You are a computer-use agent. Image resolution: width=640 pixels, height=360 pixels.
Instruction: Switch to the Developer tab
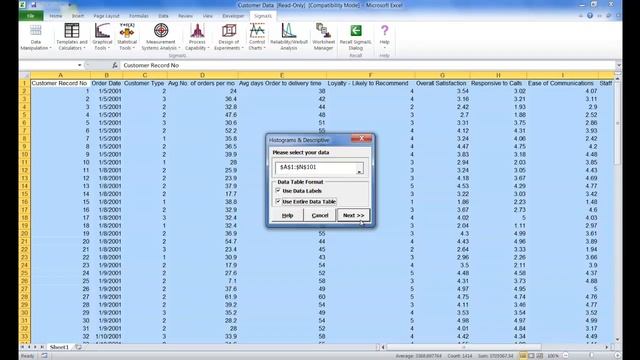(x=233, y=16)
